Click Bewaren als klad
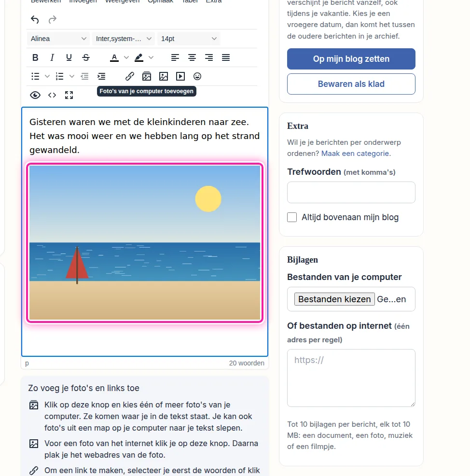470x476 pixels. point(351,84)
